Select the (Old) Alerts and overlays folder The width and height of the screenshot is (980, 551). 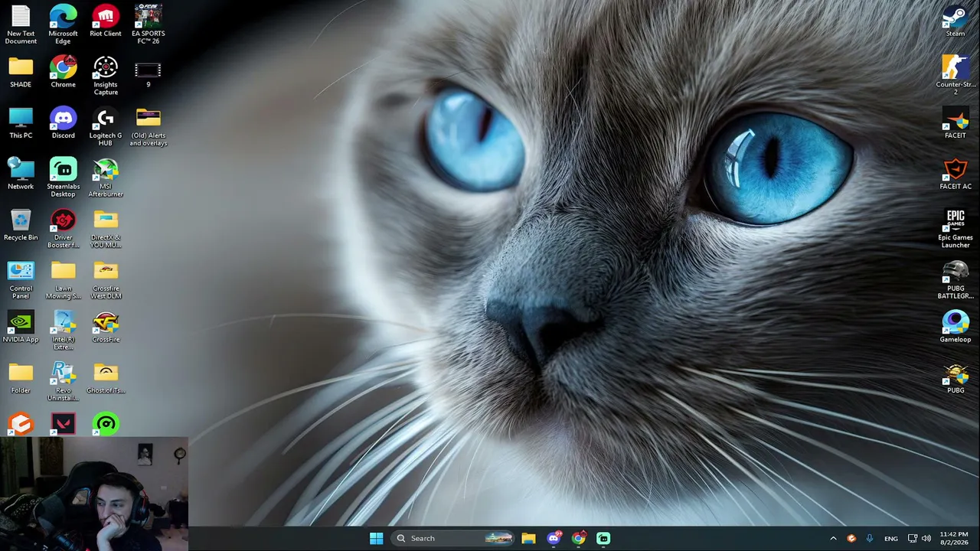pyautogui.click(x=149, y=126)
